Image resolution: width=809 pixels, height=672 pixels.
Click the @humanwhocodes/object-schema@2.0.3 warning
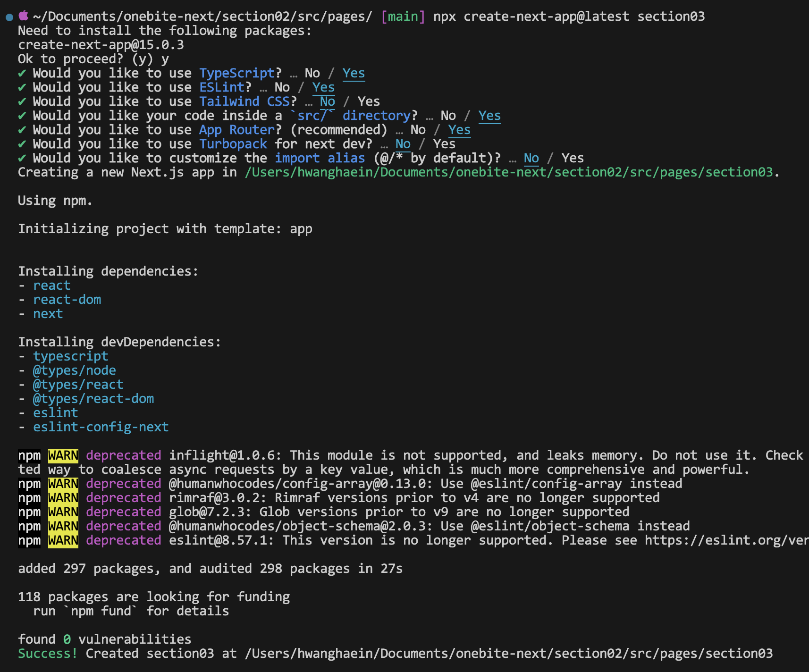pyautogui.click(x=430, y=527)
